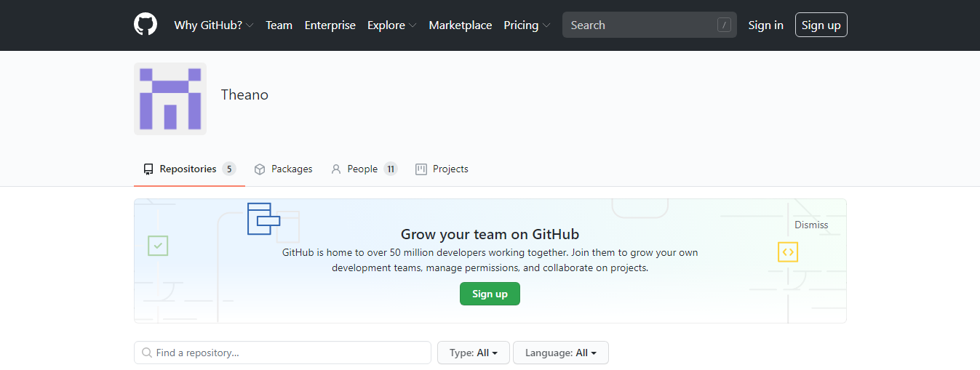Click the People person icon

click(x=336, y=169)
